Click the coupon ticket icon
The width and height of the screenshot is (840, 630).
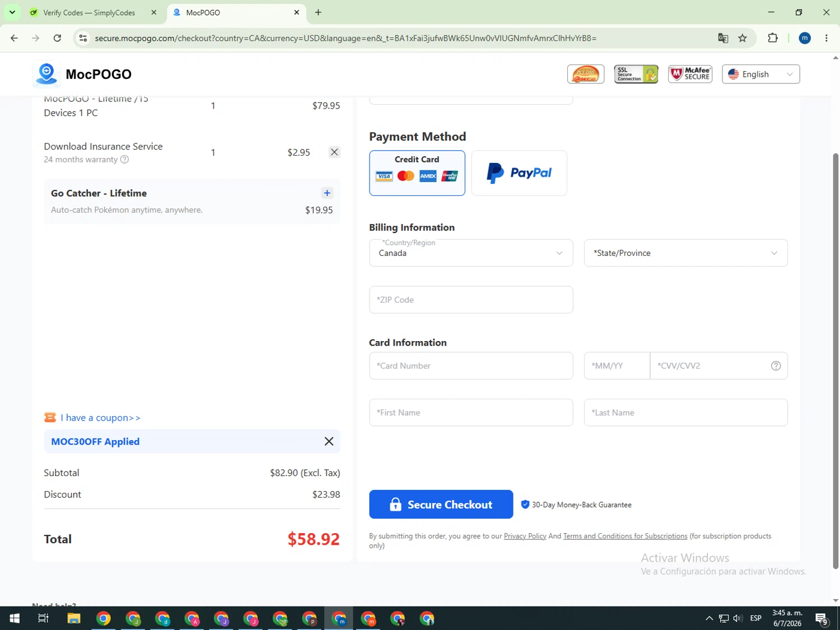(50, 418)
